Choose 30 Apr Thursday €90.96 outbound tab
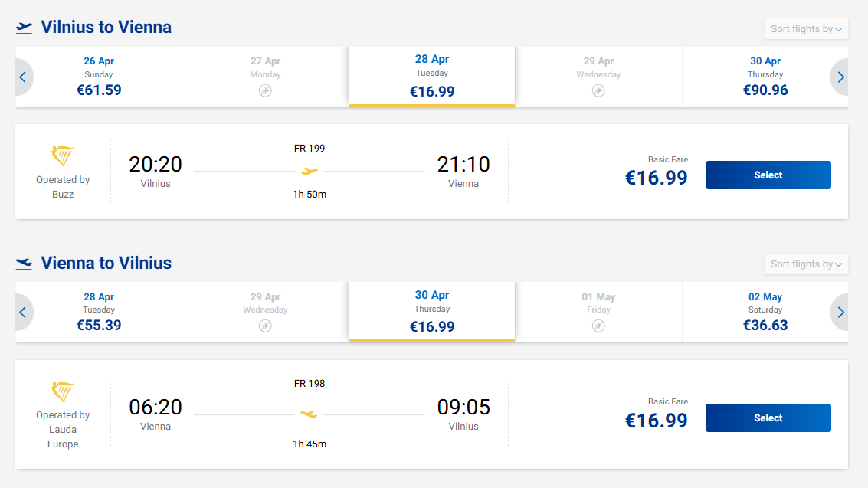The width and height of the screenshot is (868, 488). tap(765, 77)
